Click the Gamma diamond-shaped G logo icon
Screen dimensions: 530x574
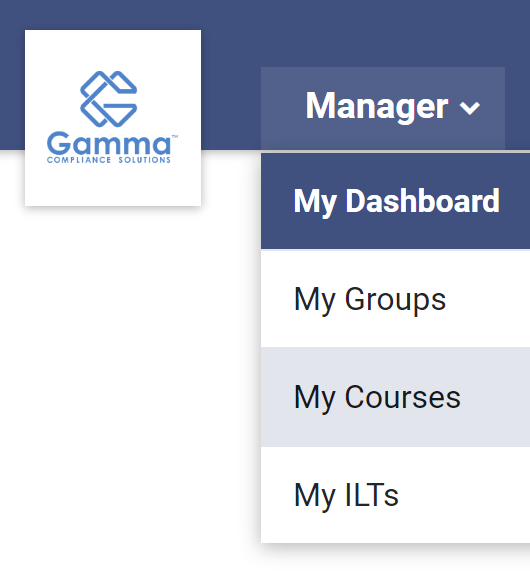tap(109, 99)
